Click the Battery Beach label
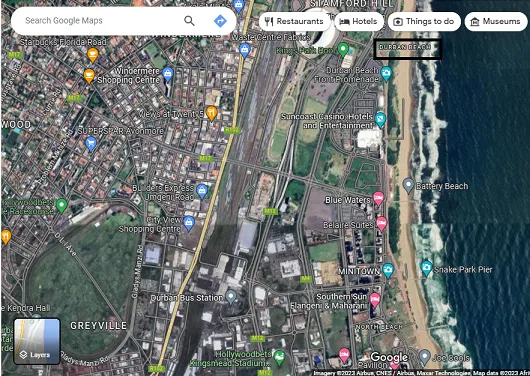The width and height of the screenshot is (530, 376). pos(442,186)
